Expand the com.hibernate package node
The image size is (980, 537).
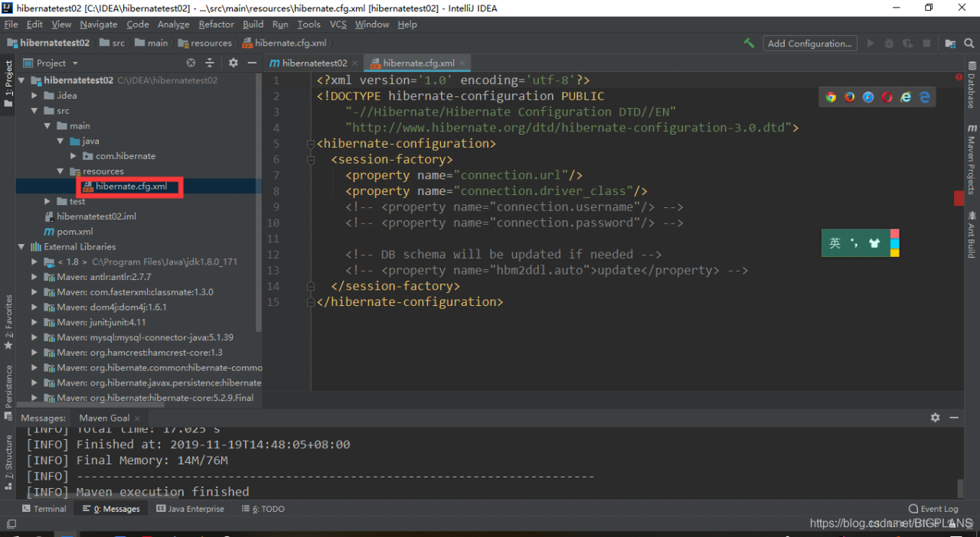pyautogui.click(x=73, y=156)
